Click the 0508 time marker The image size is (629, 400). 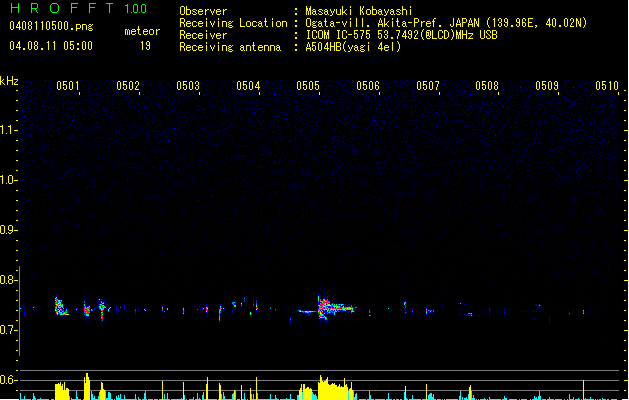[x=487, y=85]
